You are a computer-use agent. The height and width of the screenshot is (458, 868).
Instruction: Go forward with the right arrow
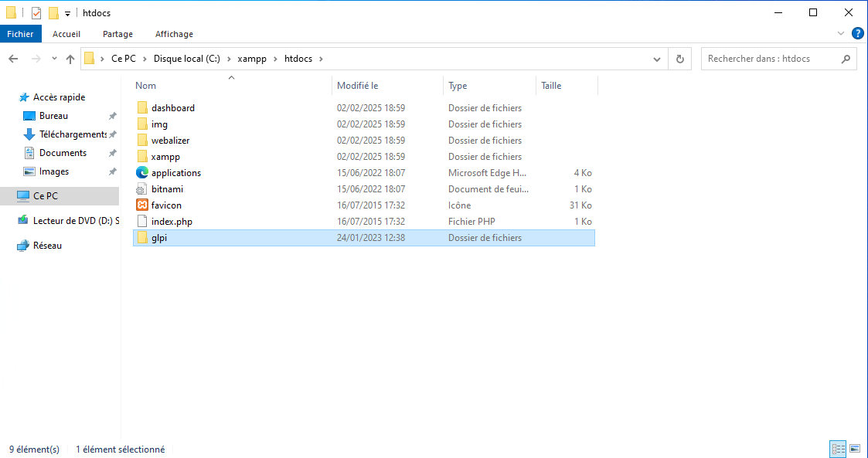click(x=36, y=59)
